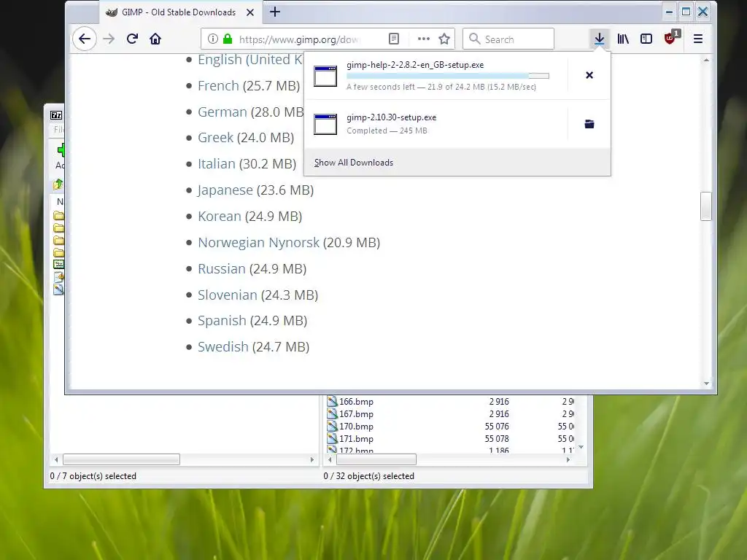Open the German help download link

pos(222,112)
